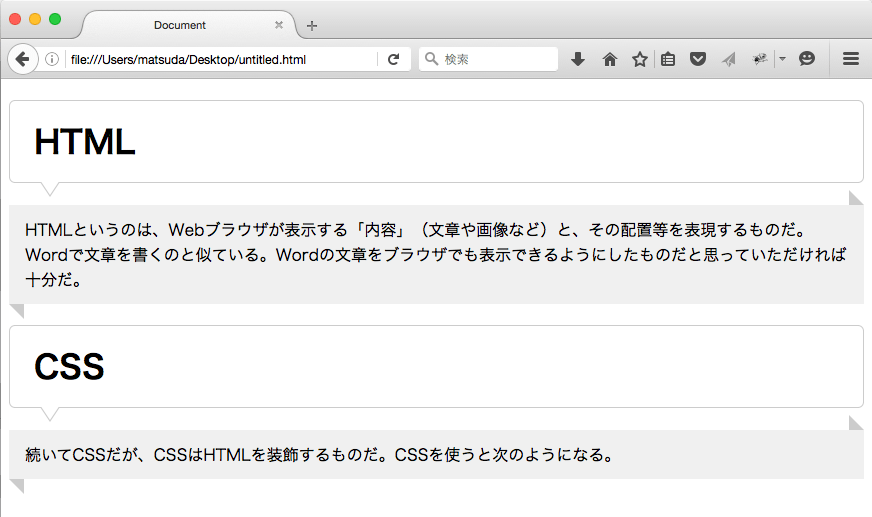Open the Downloads panel arrow icon
This screenshot has width=872, height=517.
[577, 60]
